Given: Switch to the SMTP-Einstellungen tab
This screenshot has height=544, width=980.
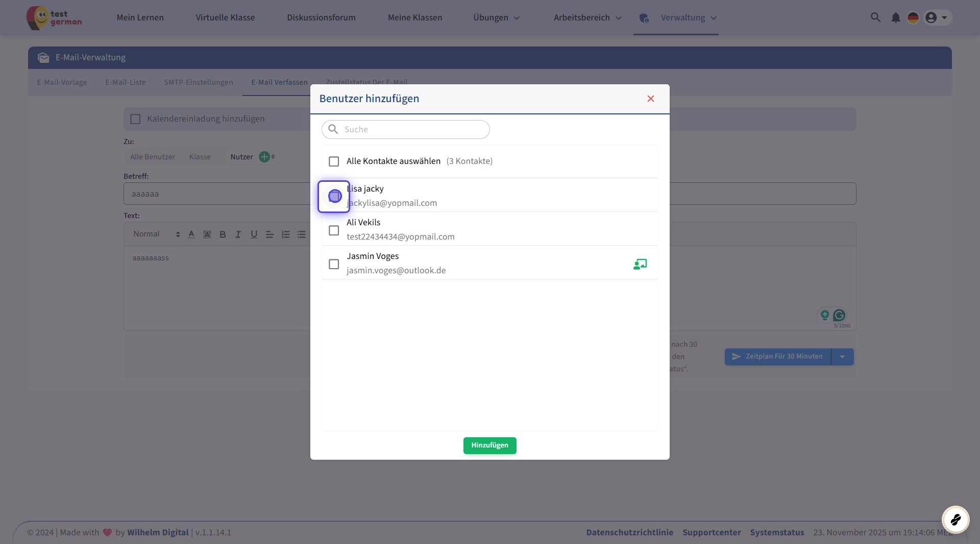Looking at the screenshot, I should pyautogui.click(x=198, y=82).
